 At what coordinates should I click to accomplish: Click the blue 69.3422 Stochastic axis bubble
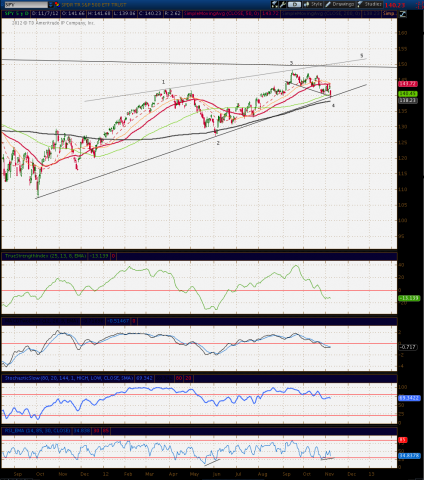pos(409,398)
